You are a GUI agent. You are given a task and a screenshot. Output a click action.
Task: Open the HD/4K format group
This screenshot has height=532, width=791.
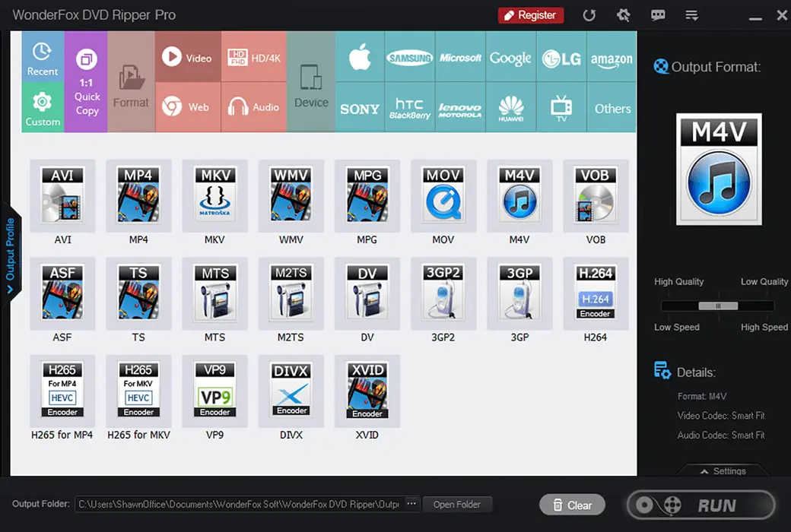tap(254, 56)
